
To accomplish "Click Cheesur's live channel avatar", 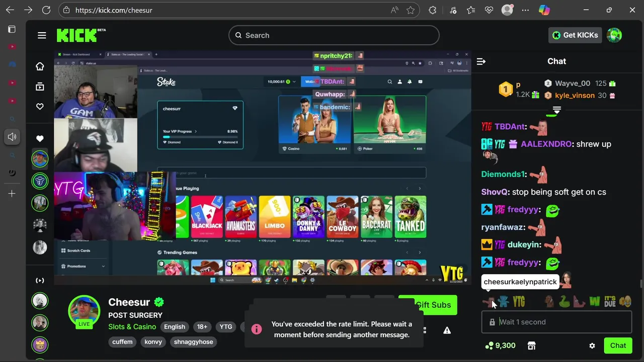I will pos(84,311).
